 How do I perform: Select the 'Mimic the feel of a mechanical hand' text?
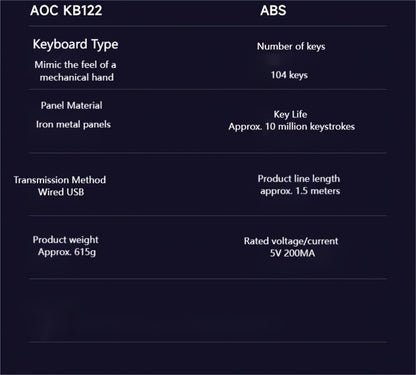[x=75, y=71]
